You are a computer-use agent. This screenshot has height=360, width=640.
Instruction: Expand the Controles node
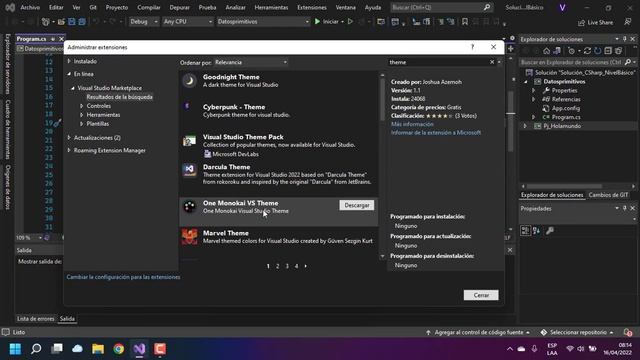pos(82,106)
